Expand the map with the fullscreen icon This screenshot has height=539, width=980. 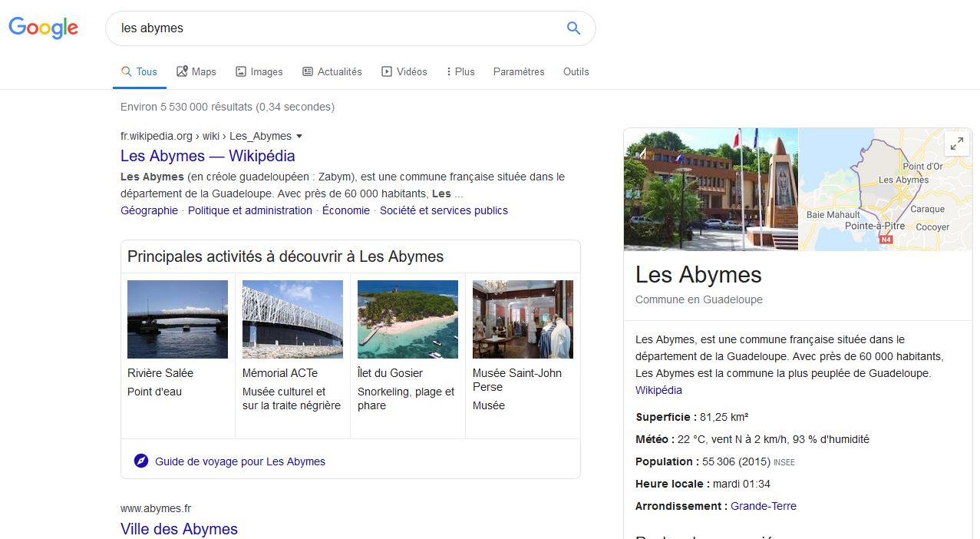pyautogui.click(x=956, y=144)
